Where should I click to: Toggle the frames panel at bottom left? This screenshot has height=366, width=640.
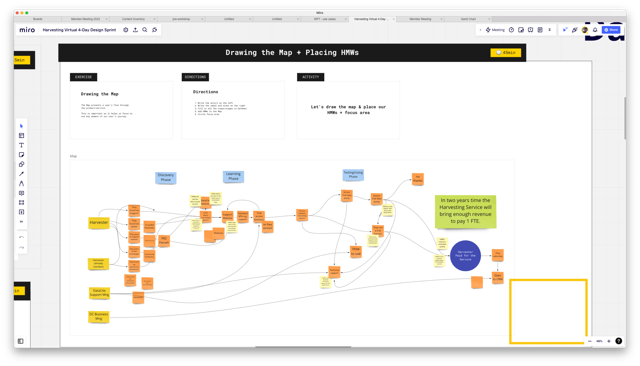click(x=20, y=341)
